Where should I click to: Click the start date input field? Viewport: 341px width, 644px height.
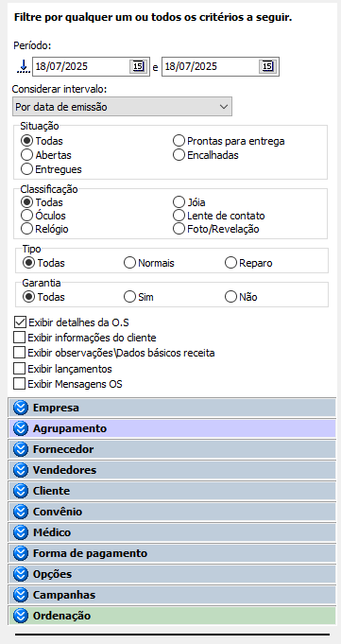[81, 66]
